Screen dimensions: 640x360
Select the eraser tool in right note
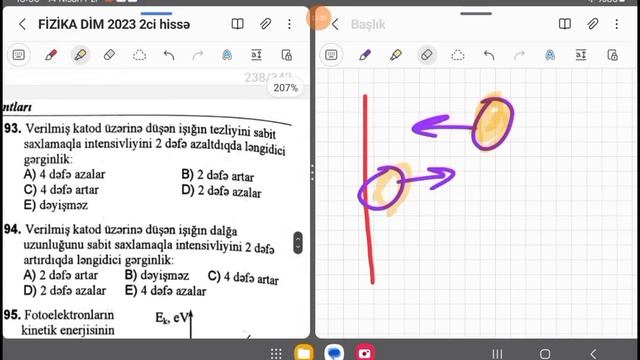click(x=427, y=55)
